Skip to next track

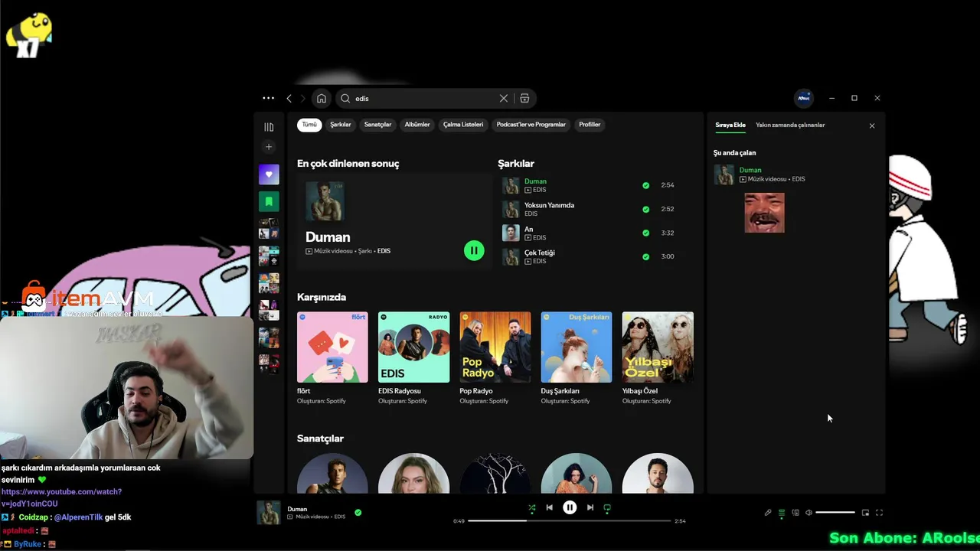590,507
